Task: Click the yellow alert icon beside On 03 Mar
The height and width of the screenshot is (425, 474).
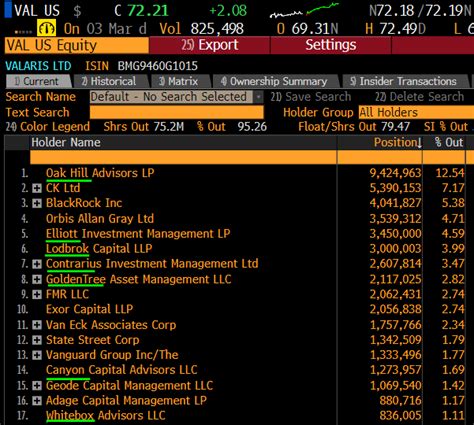Action: coord(46,28)
